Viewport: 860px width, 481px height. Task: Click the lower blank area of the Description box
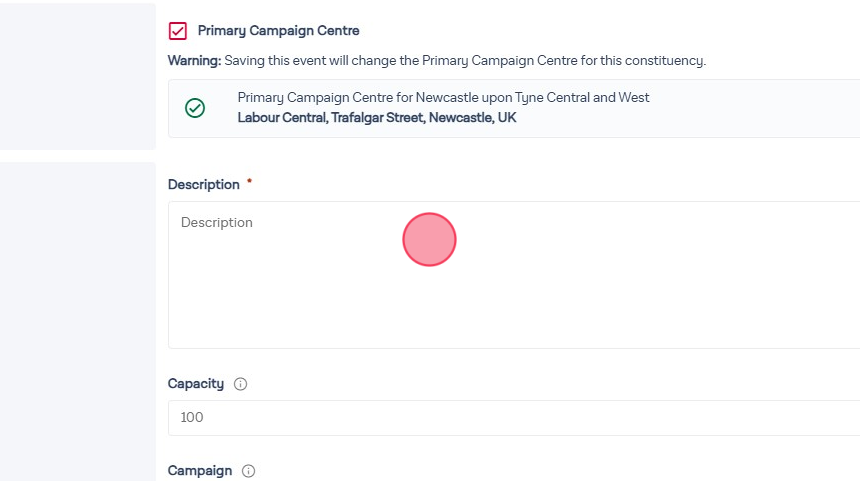500,320
